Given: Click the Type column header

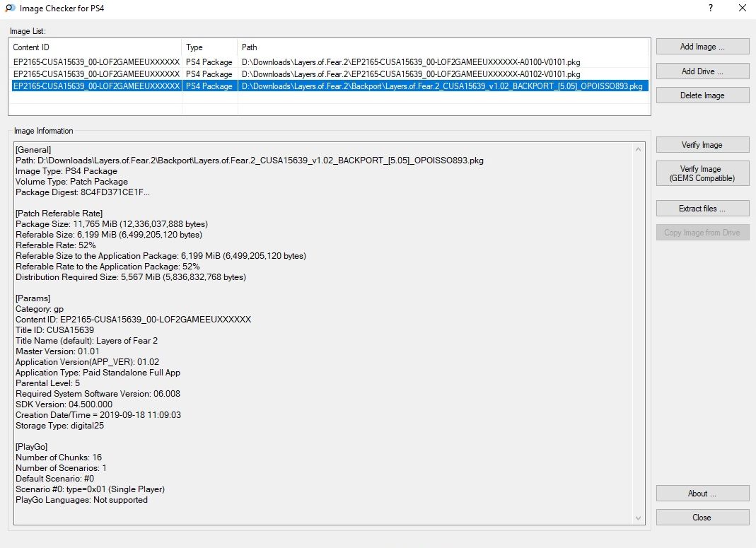Looking at the screenshot, I should point(210,47).
